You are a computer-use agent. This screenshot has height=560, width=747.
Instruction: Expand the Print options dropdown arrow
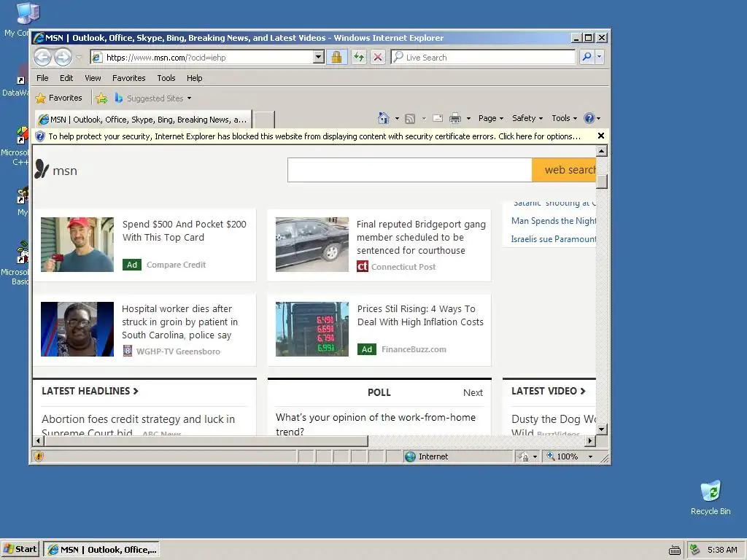468,118
